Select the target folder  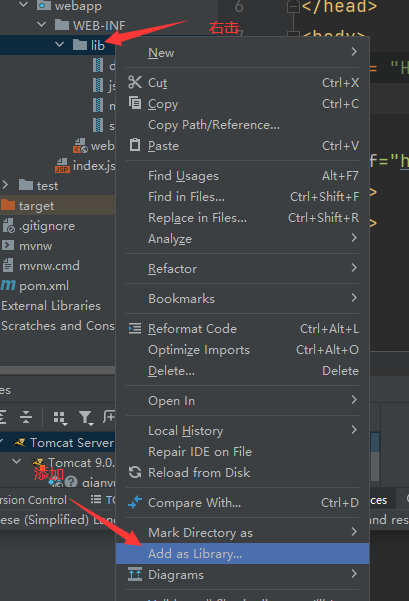coord(36,206)
